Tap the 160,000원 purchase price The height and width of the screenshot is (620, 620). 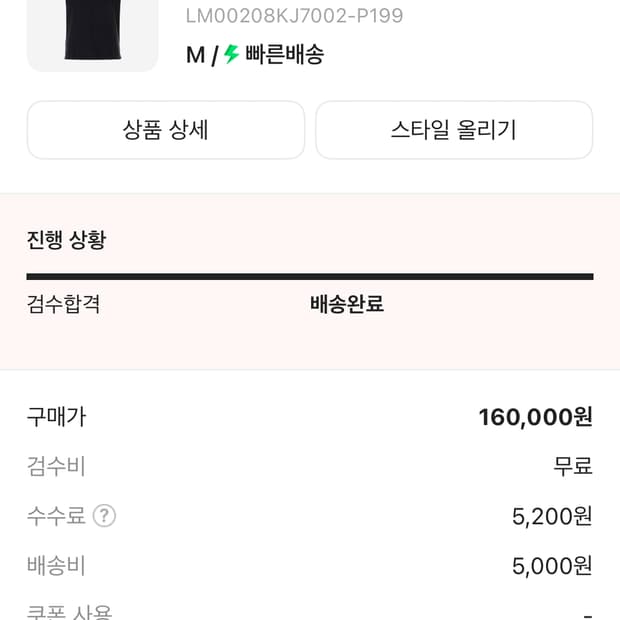point(535,417)
